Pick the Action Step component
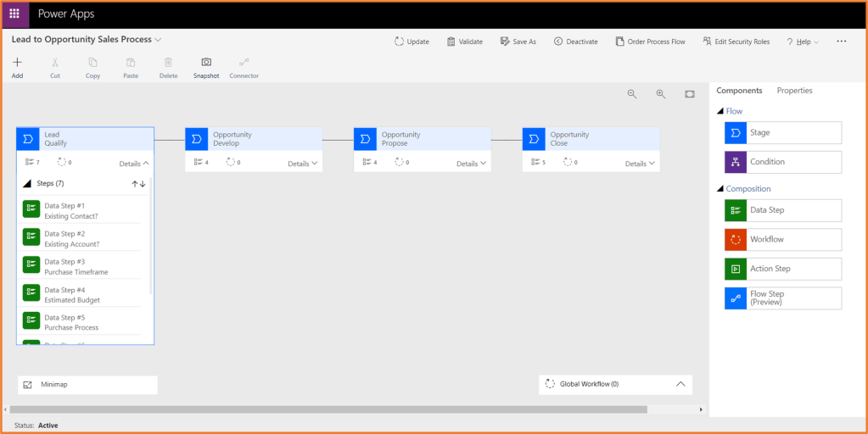 click(782, 269)
